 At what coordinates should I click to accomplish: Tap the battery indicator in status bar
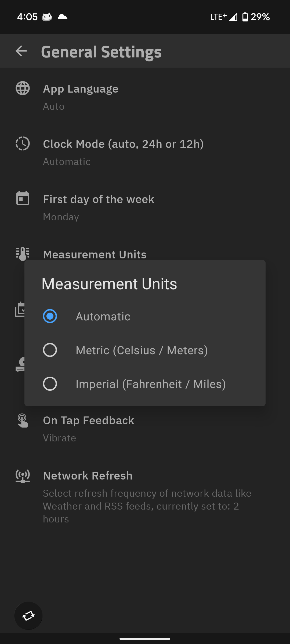coord(245,17)
